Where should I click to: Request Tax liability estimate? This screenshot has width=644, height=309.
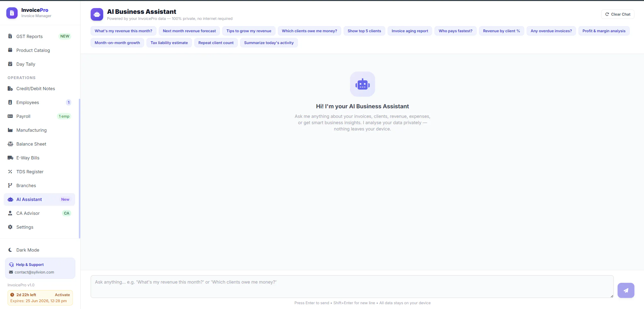click(x=169, y=43)
